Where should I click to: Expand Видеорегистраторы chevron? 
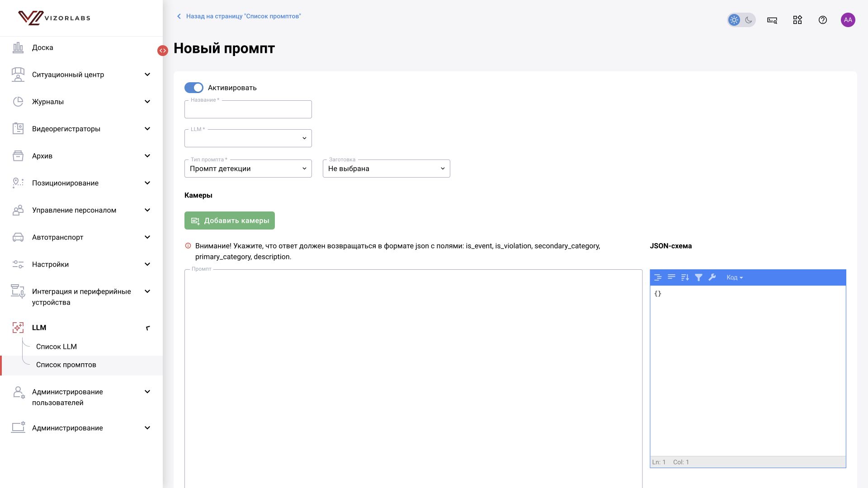[x=147, y=129]
